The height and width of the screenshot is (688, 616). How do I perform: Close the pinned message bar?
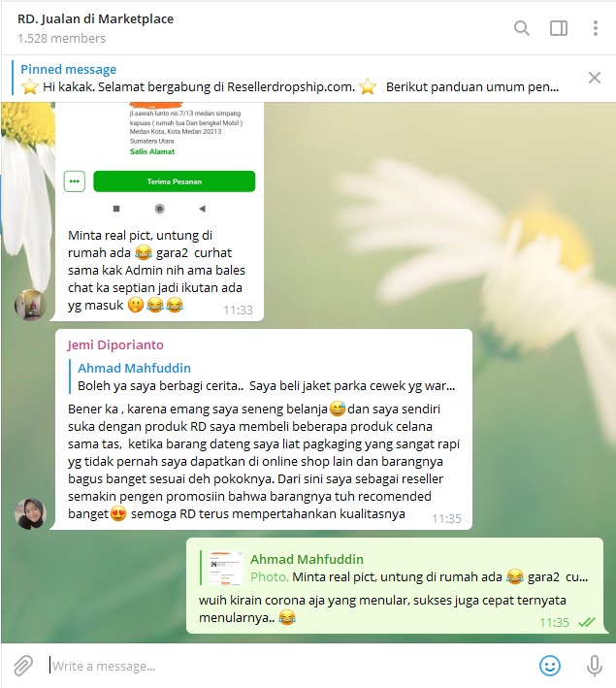pos(594,78)
